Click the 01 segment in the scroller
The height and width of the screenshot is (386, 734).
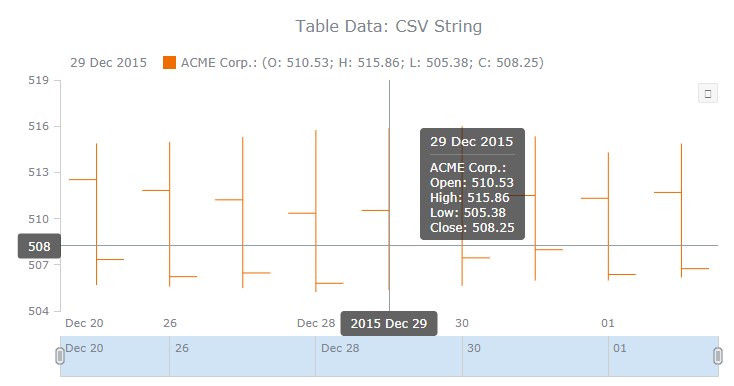(664, 357)
